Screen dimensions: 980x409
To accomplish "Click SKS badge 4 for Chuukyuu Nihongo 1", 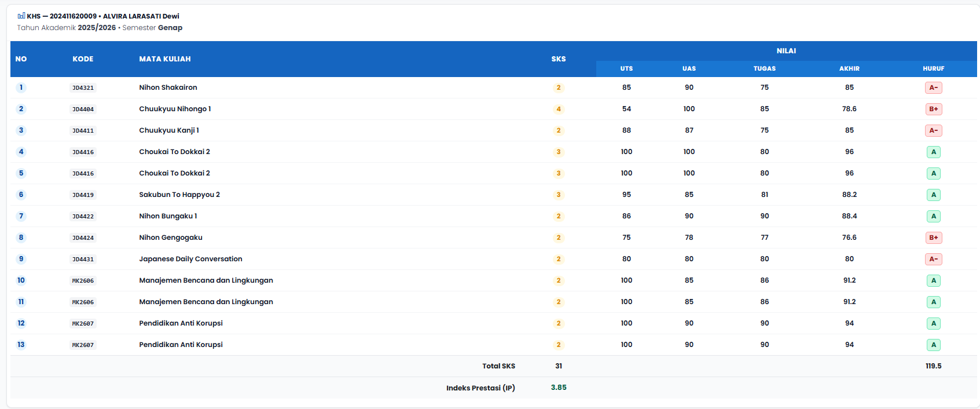I will point(559,109).
